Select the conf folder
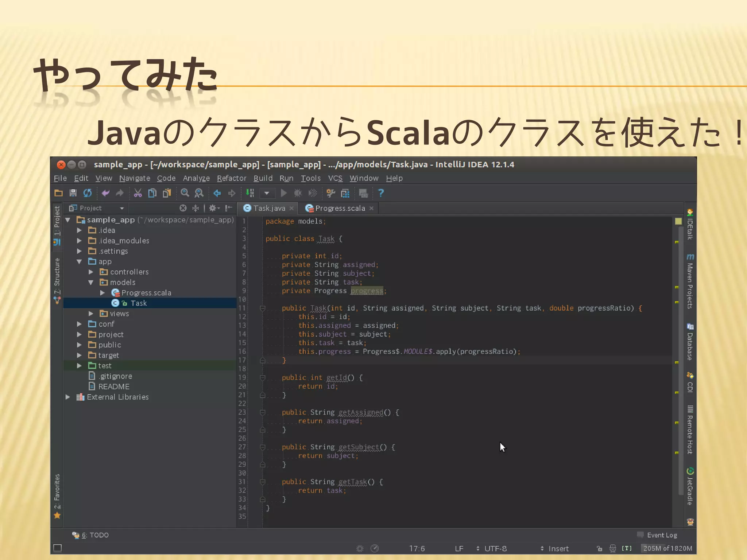 pos(106,324)
